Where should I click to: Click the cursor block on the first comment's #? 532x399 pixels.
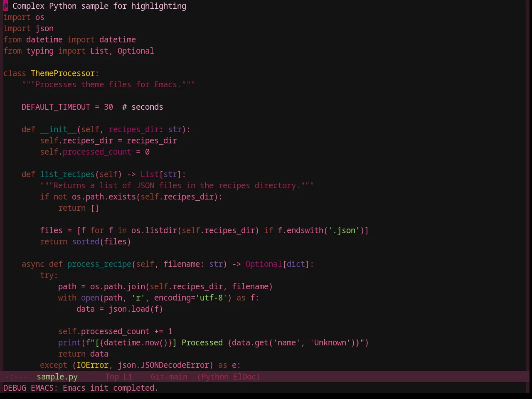[5, 6]
